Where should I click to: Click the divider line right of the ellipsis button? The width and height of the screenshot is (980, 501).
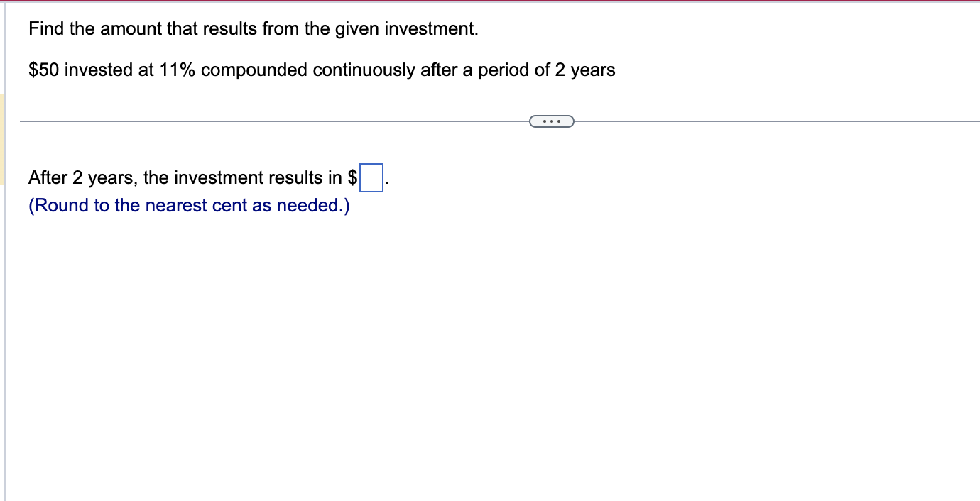tap(777, 121)
